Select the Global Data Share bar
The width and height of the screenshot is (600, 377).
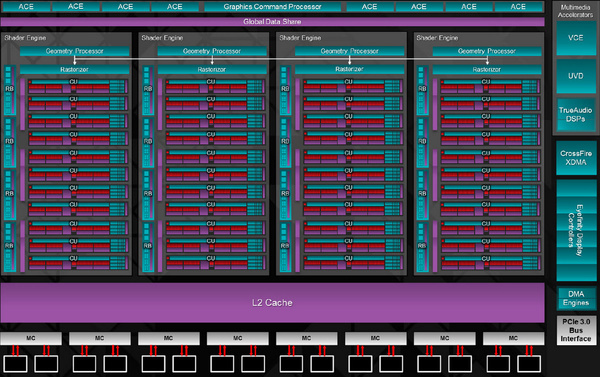pos(272,22)
